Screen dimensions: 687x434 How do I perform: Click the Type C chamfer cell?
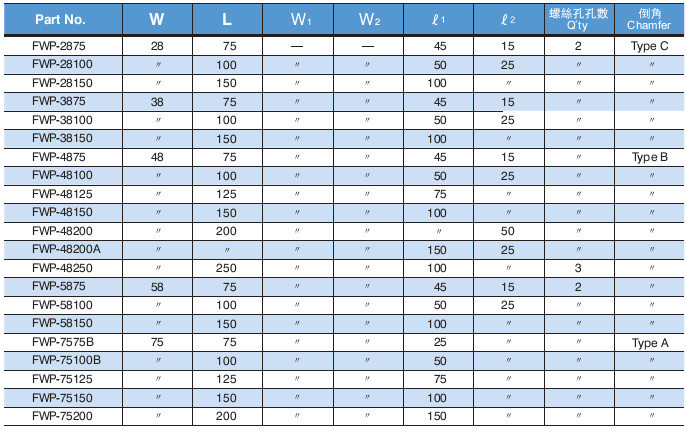point(649,46)
